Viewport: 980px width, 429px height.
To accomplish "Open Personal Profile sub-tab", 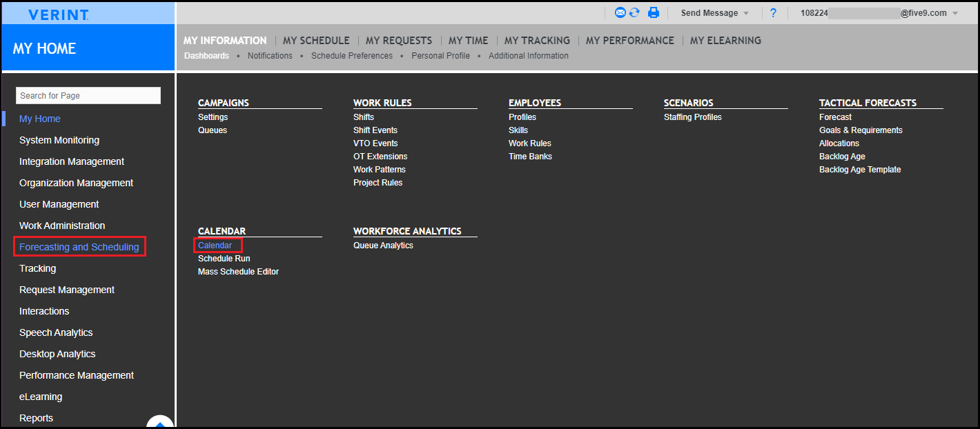I will click(440, 56).
